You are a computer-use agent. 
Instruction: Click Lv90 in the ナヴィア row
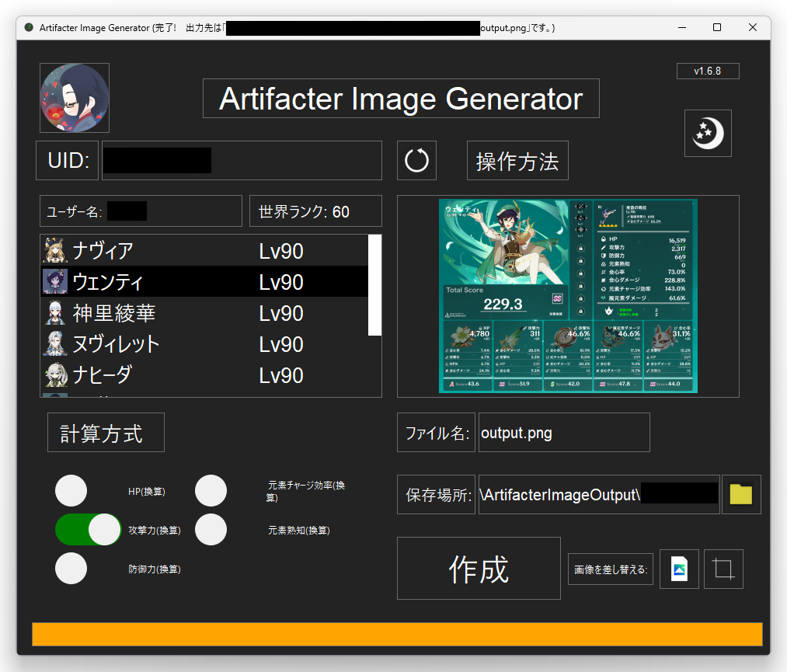click(x=281, y=251)
